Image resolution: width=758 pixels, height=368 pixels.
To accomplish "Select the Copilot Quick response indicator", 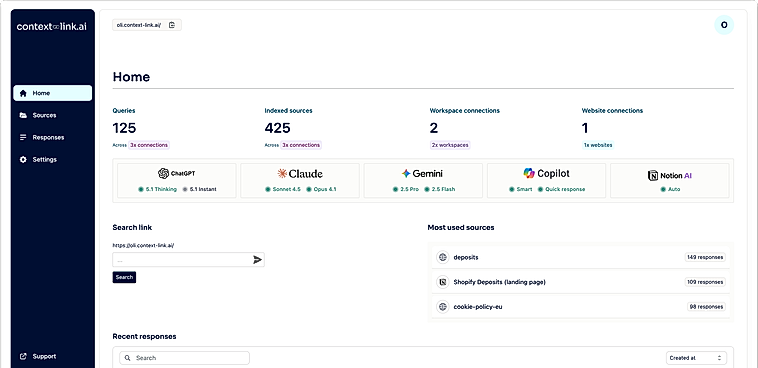I will [x=561, y=190].
